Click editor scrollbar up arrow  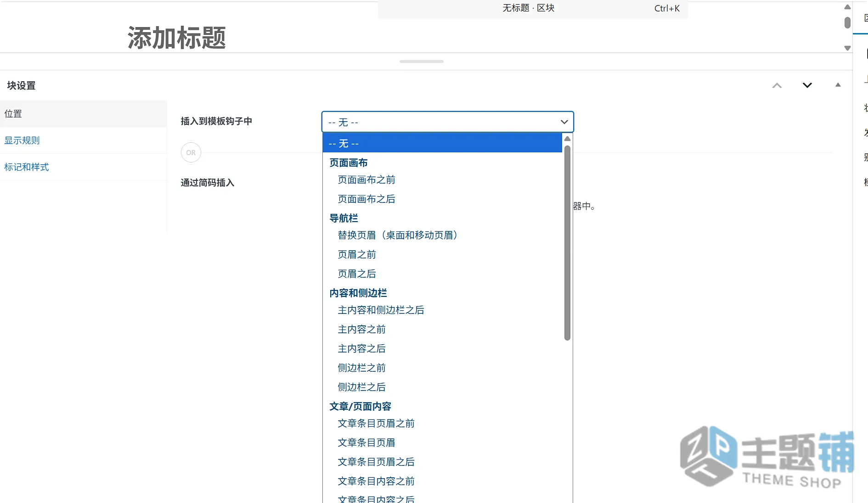pos(848,7)
